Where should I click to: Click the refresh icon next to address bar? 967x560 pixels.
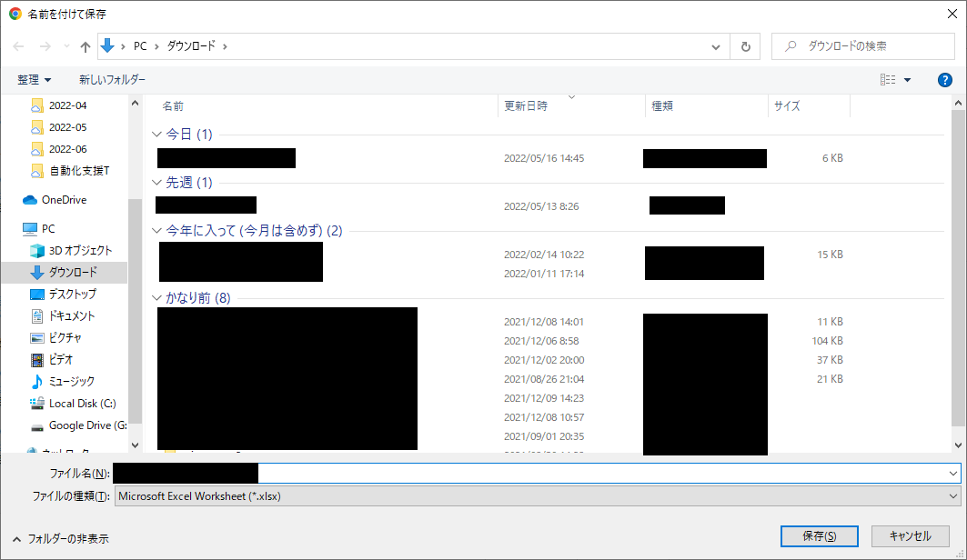(x=745, y=45)
